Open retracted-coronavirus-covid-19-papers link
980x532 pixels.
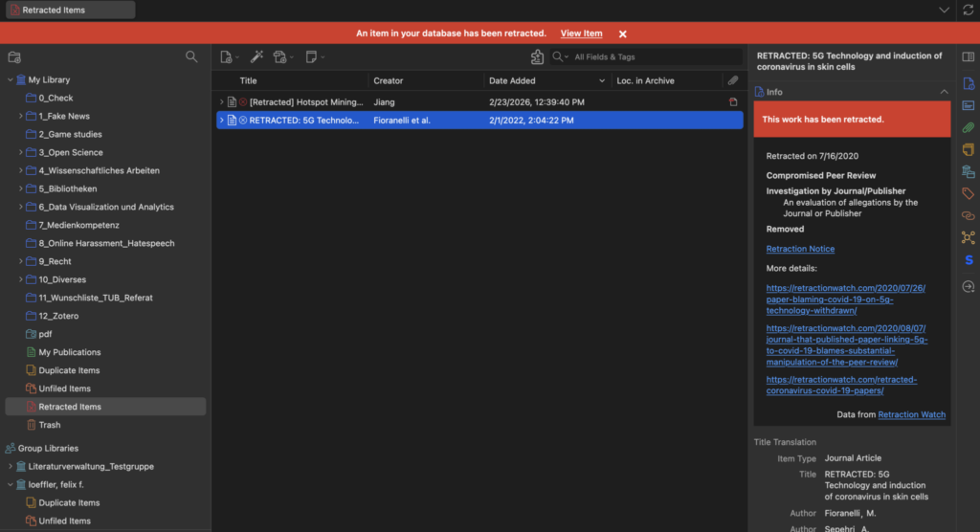[841, 385]
